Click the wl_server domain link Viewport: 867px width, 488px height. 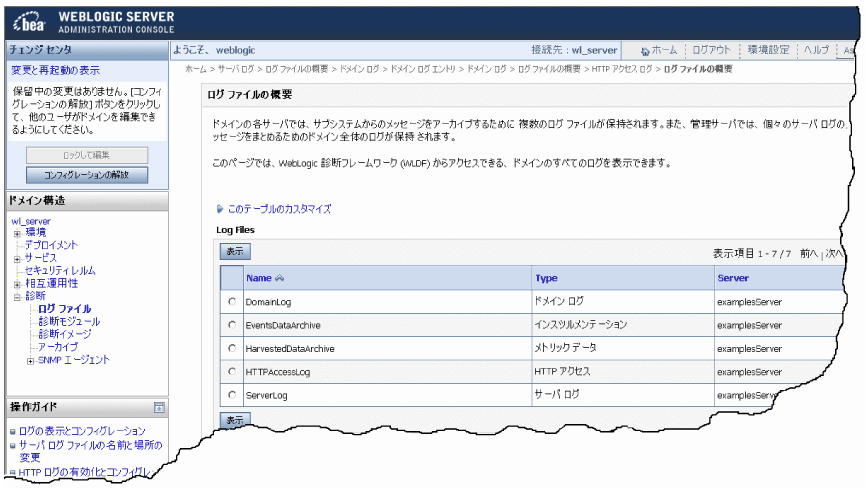point(31,221)
